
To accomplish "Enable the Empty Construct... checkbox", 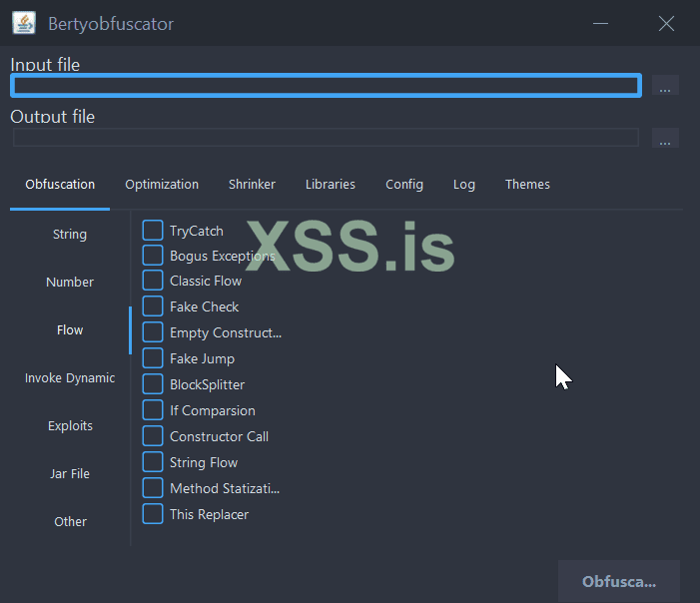I will (x=153, y=332).
